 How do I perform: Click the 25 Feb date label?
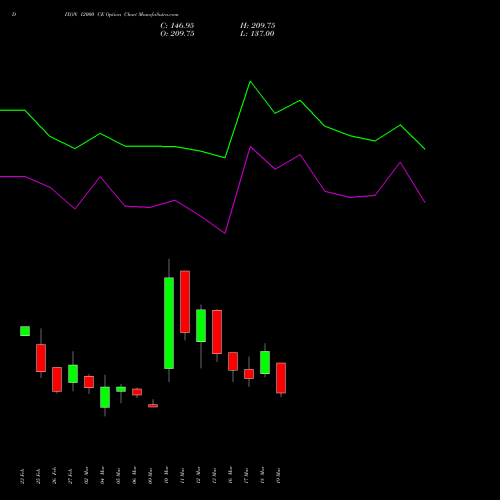38,476
